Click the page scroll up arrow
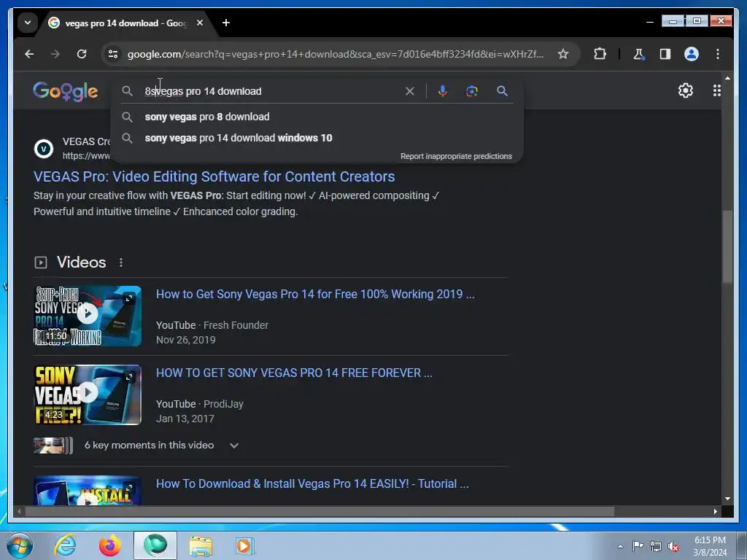Viewport: 747px width, 560px height. coord(727,77)
